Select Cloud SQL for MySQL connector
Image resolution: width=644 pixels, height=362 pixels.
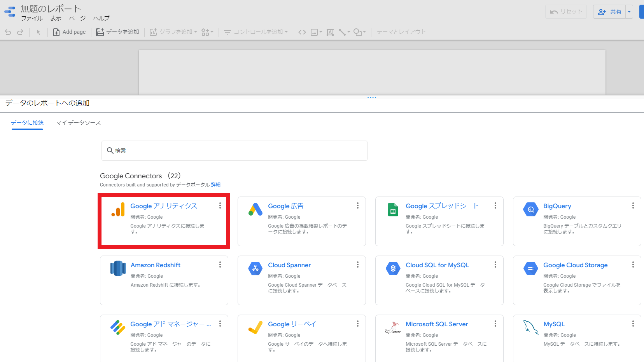(x=439, y=280)
